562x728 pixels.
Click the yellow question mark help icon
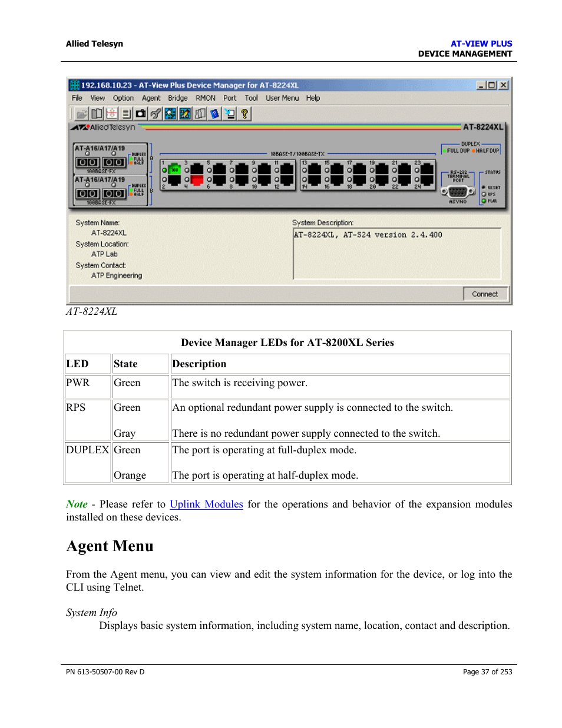[x=244, y=114]
